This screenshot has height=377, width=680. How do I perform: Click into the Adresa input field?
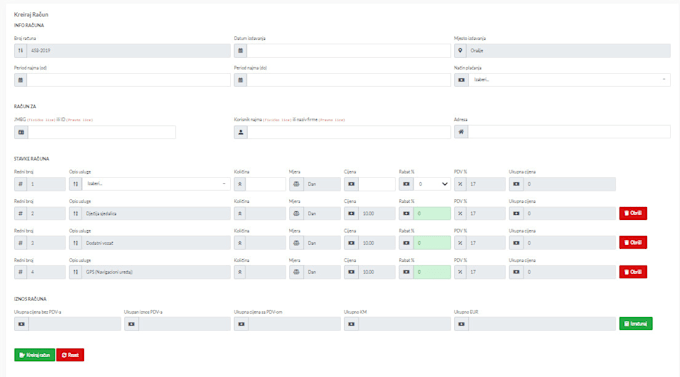(x=569, y=132)
